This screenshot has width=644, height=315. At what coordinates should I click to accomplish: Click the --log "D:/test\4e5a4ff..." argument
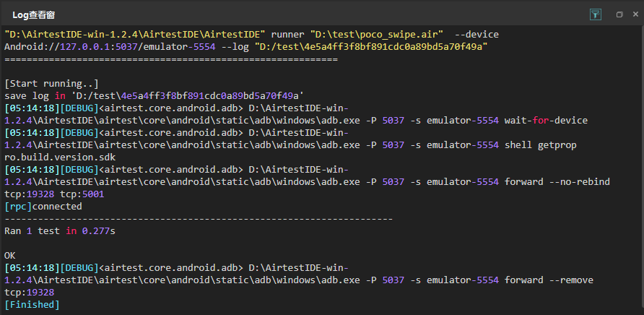pyautogui.click(x=354, y=47)
